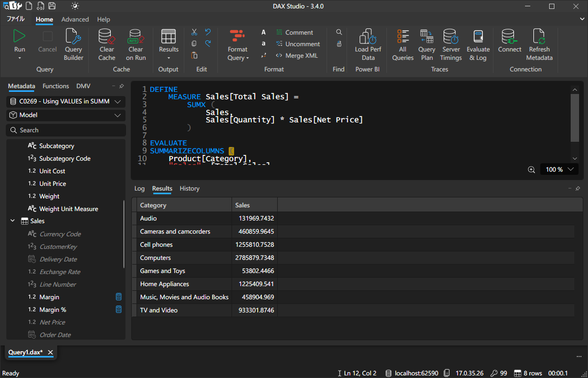
Task: Toggle the light/dark theme sun icon
Action: pyautogui.click(x=75, y=6)
